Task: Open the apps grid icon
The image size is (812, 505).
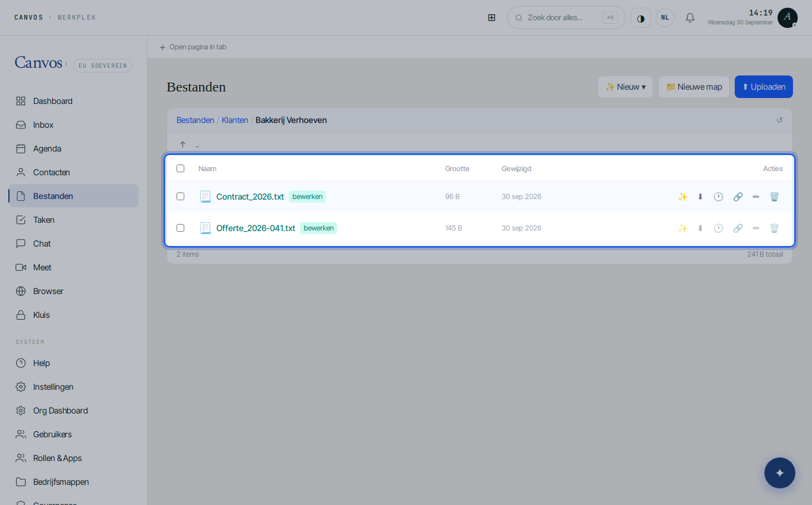Action: [x=492, y=18]
